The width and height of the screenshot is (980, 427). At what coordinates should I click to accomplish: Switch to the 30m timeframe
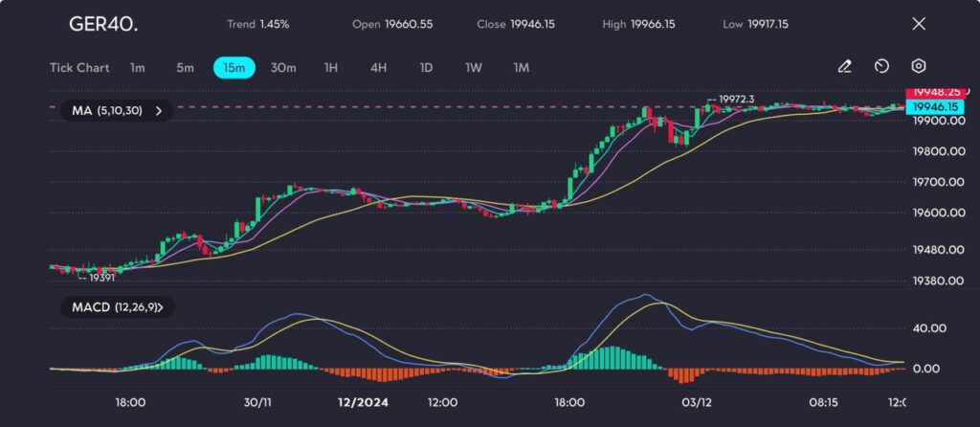283,68
